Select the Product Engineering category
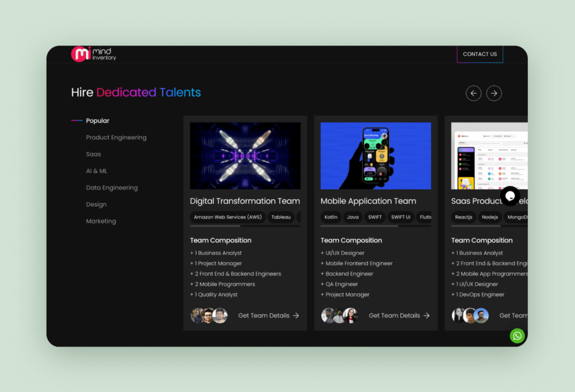The image size is (575, 392). pyautogui.click(x=116, y=138)
